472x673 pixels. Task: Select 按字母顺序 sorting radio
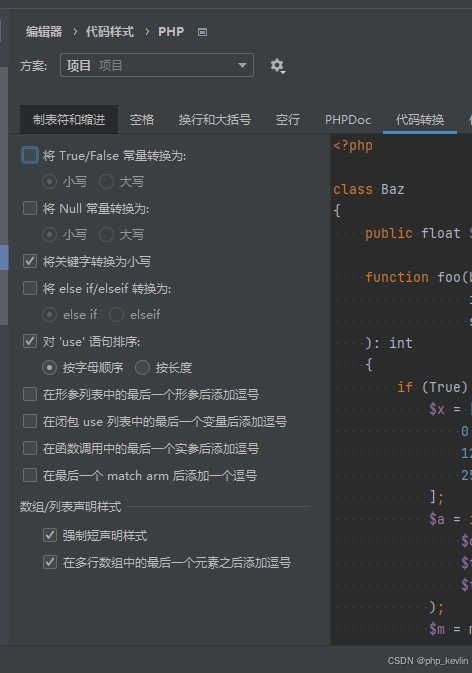[x=49, y=367]
